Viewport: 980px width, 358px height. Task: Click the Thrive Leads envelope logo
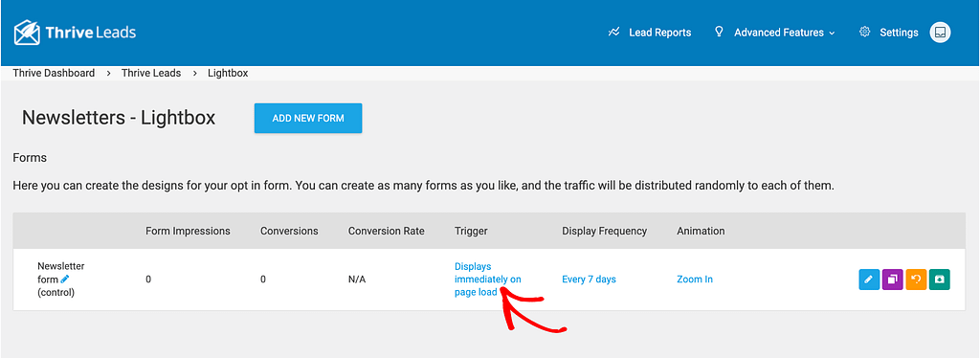pos(27,33)
